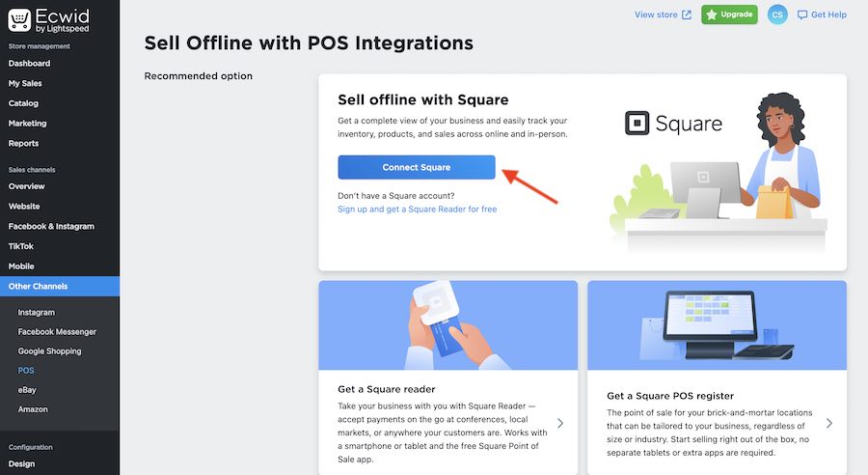Open the Mobile channel
Viewport: 868px width, 475px height.
click(x=21, y=266)
